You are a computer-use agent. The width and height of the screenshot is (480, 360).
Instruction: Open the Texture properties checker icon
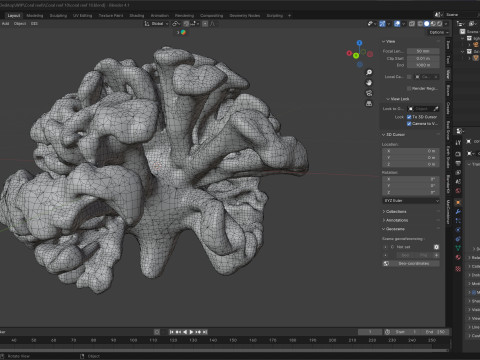coord(458,268)
